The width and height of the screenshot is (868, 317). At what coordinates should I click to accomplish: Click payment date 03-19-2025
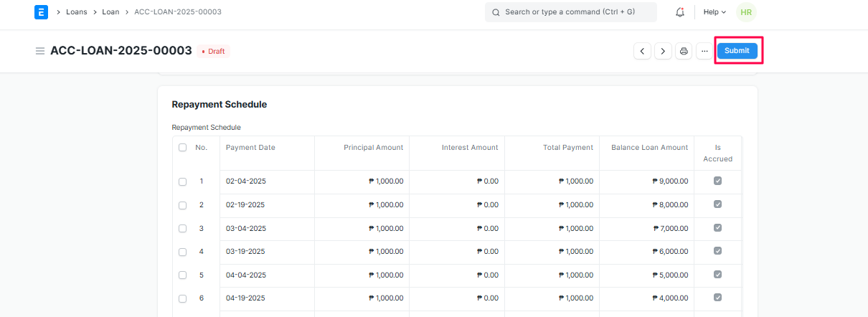pyautogui.click(x=245, y=252)
